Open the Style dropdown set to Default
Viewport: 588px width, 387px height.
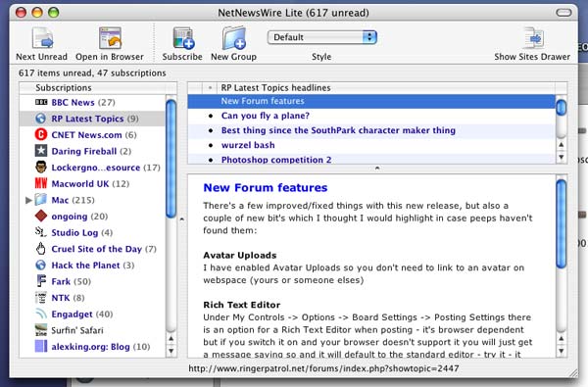322,37
